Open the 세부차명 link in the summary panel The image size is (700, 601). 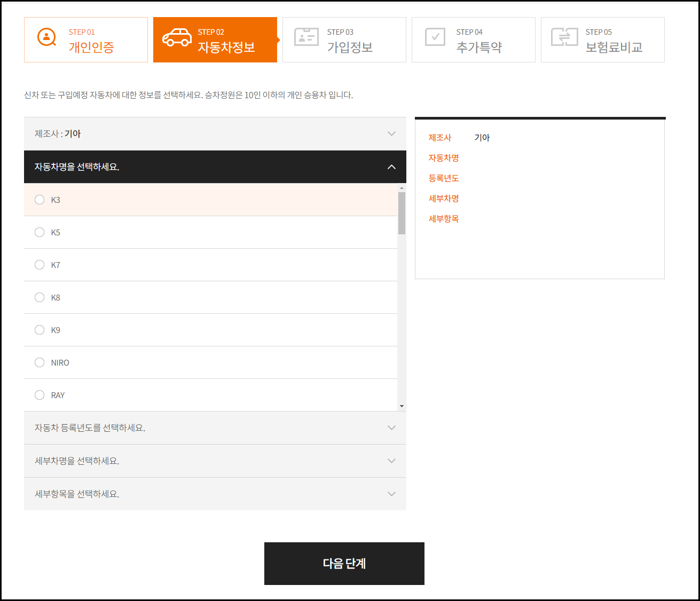(x=443, y=198)
